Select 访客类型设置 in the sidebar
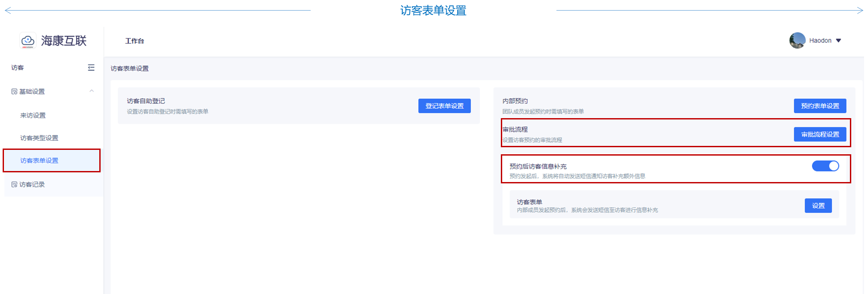The height and width of the screenshot is (294, 868). tap(39, 138)
